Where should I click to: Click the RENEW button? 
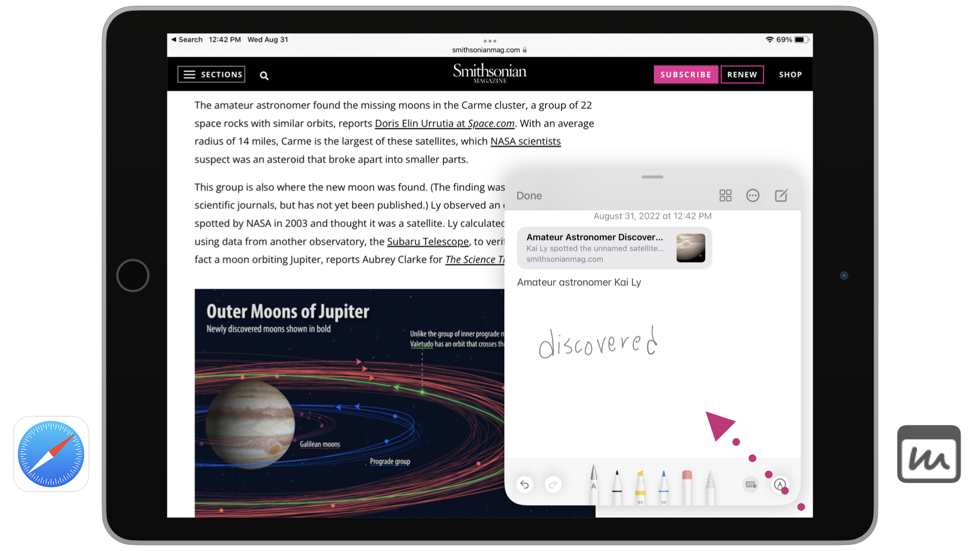(742, 74)
